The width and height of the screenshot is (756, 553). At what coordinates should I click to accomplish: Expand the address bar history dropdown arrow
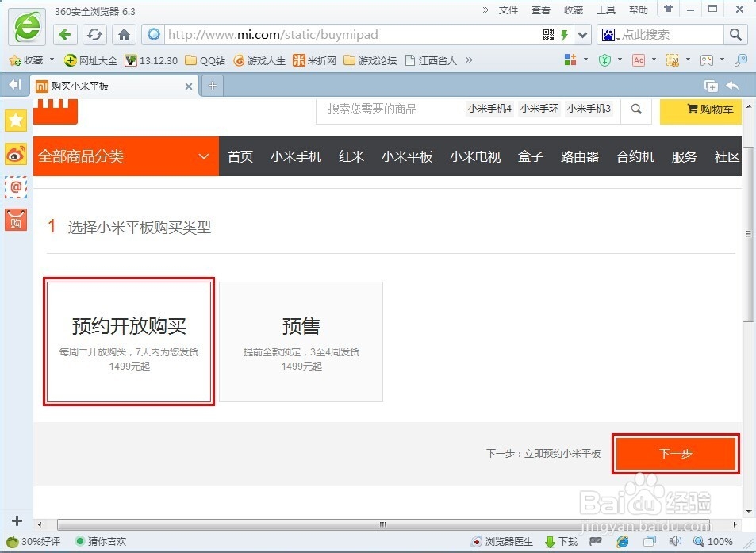click(x=582, y=35)
